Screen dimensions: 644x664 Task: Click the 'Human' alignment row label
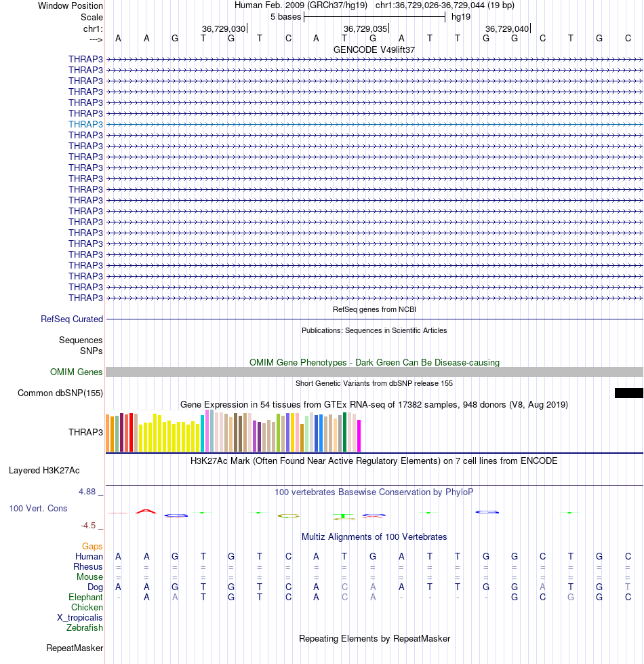pyautogui.click(x=89, y=556)
